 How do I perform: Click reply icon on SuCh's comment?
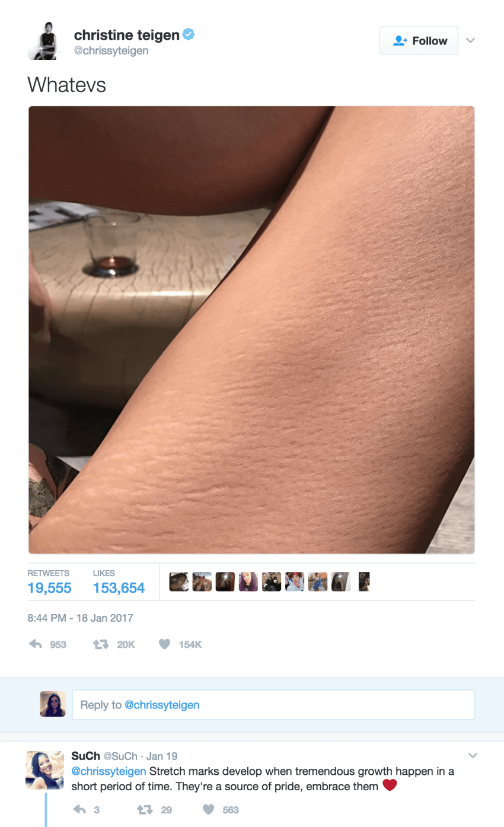click(x=79, y=809)
